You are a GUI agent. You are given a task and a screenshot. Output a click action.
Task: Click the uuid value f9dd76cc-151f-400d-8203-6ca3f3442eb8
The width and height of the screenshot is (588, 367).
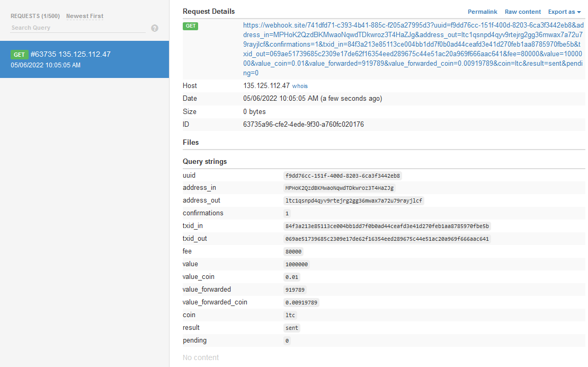click(343, 176)
